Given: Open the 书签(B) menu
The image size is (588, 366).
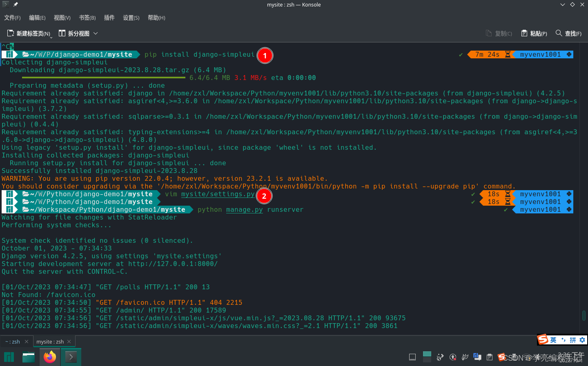Looking at the screenshot, I should (x=87, y=18).
